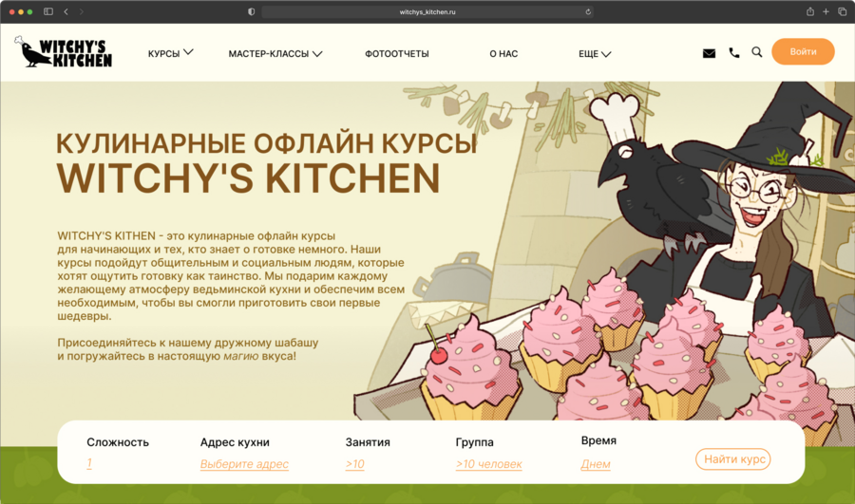The image size is (855, 504).
Task: Click the witchys_kitchen.ru address bar
Action: click(x=427, y=12)
